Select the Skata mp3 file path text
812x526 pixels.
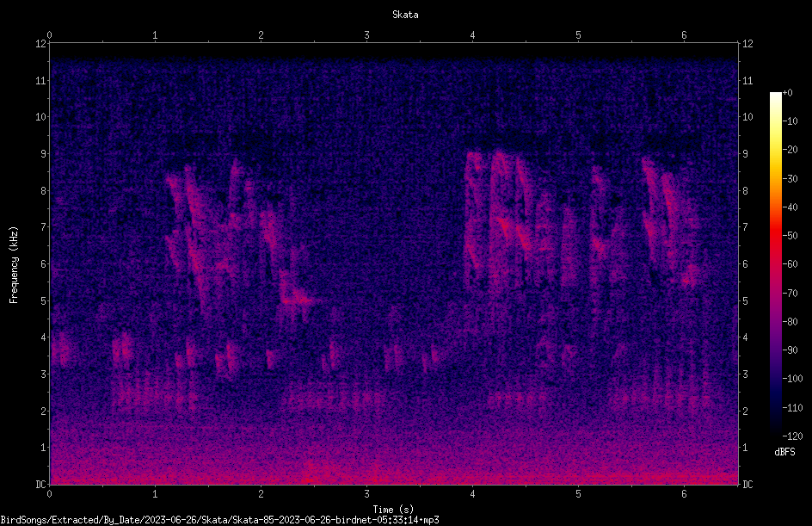(219, 520)
